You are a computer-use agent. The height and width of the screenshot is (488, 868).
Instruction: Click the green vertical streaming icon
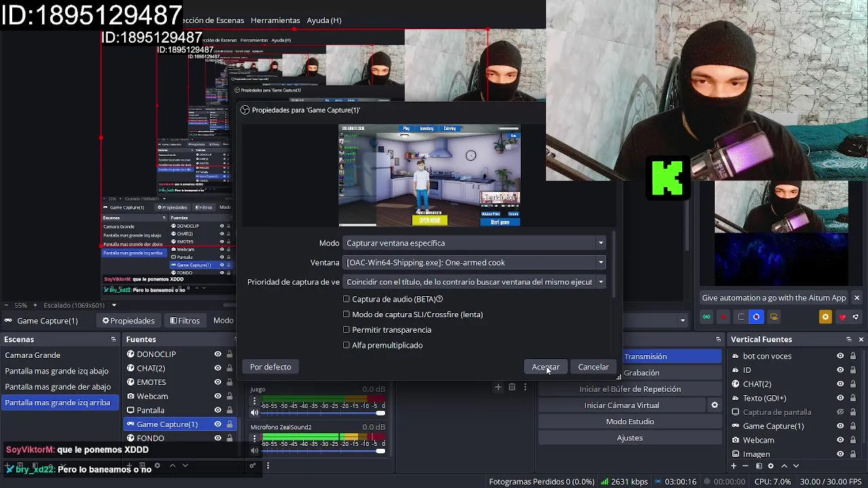[x=707, y=317]
